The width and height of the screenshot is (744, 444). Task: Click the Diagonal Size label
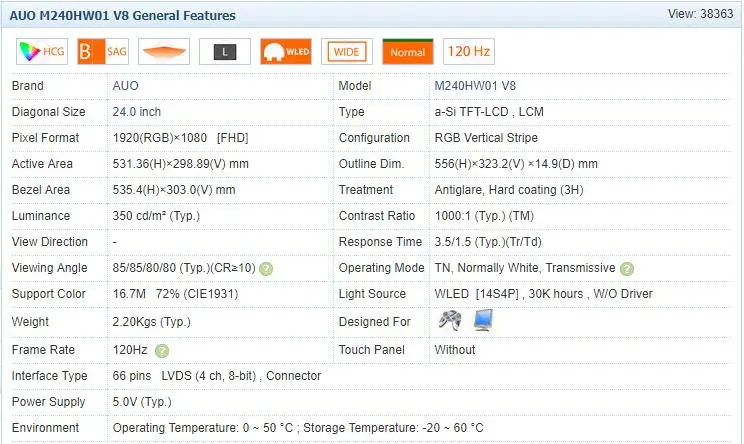click(x=48, y=112)
